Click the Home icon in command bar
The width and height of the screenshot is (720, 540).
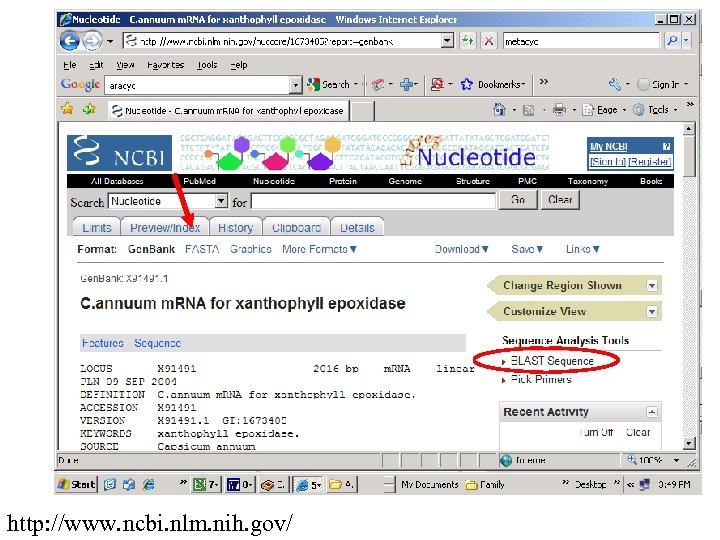pos(499,109)
